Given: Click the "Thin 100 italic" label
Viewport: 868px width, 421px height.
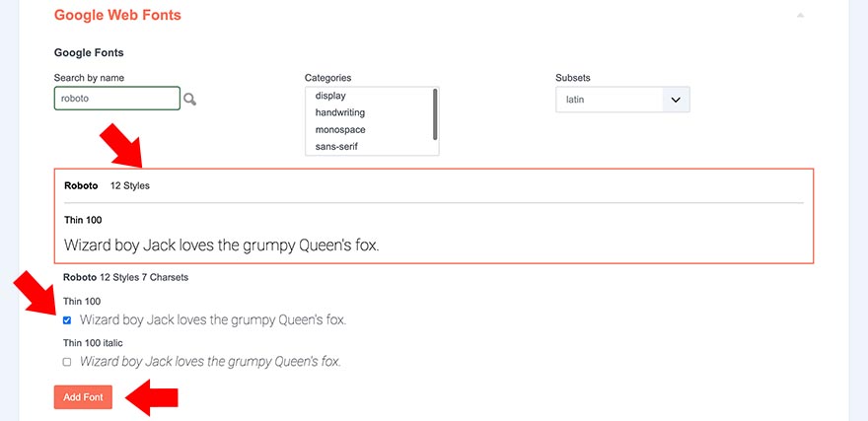Looking at the screenshot, I should 93,343.
